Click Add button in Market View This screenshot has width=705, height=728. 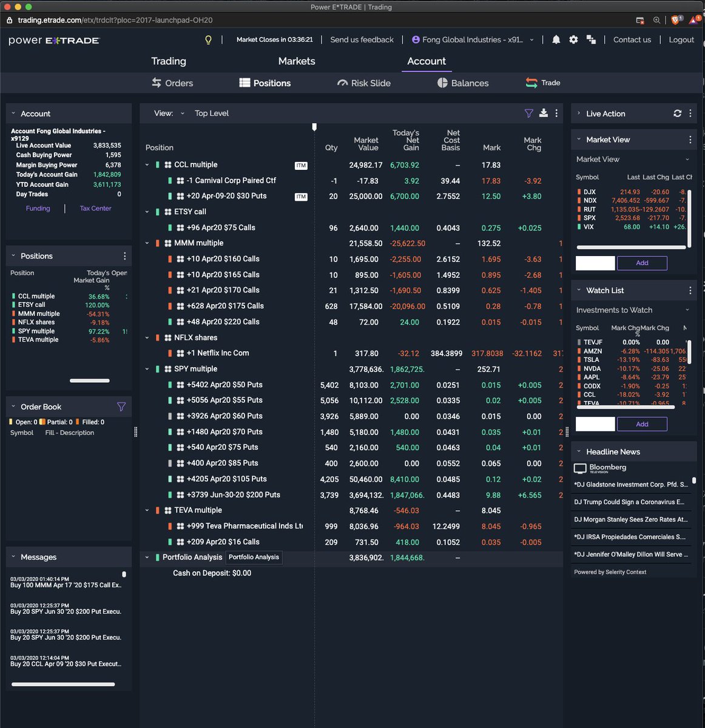(642, 263)
